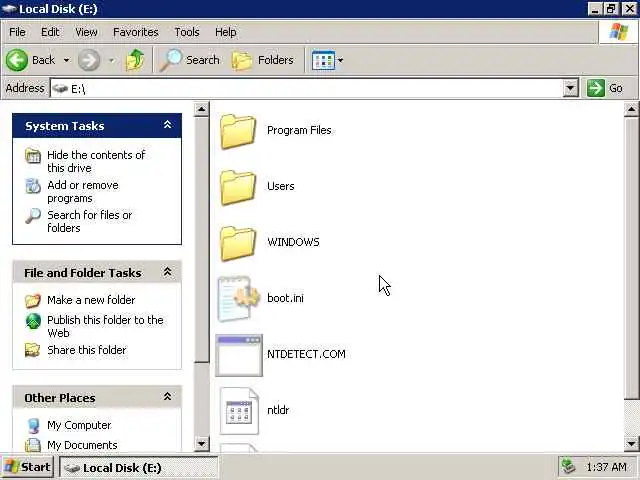Click the file list scroll up arrow
Viewport: 640px width, 480px height.
click(631, 109)
